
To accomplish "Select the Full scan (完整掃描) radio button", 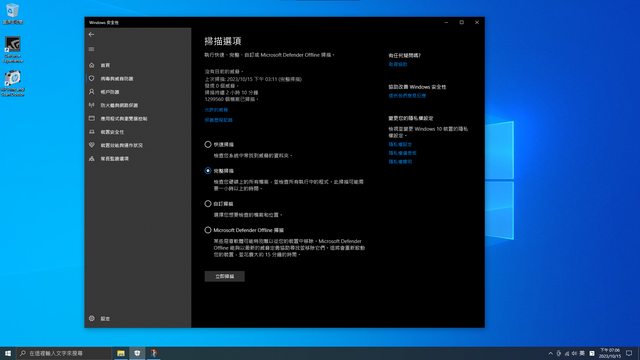I will pos(208,171).
